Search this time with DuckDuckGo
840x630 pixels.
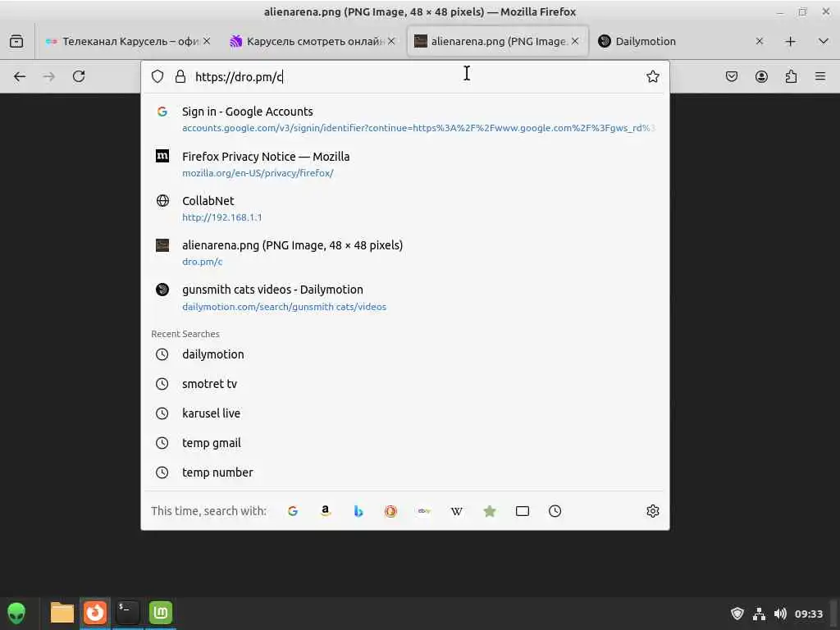click(390, 511)
